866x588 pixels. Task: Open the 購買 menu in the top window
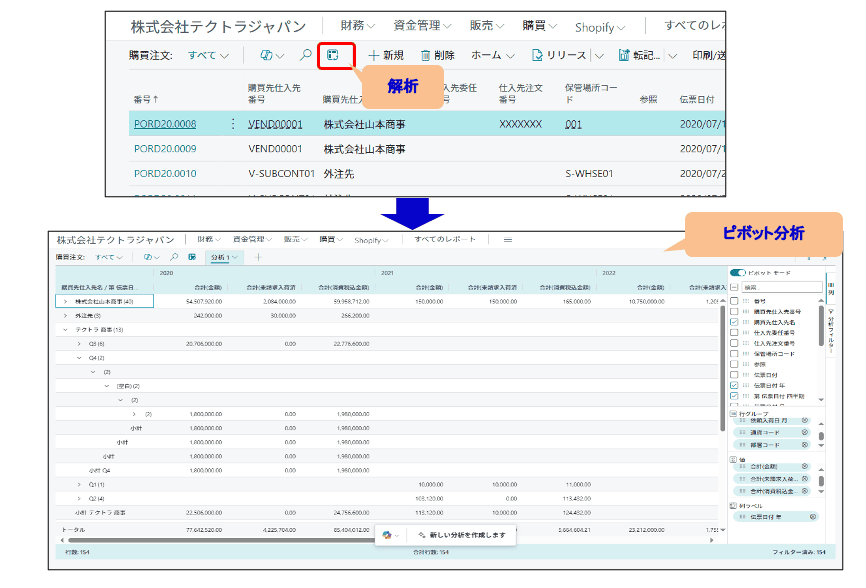pyautogui.click(x=539, y=25)
